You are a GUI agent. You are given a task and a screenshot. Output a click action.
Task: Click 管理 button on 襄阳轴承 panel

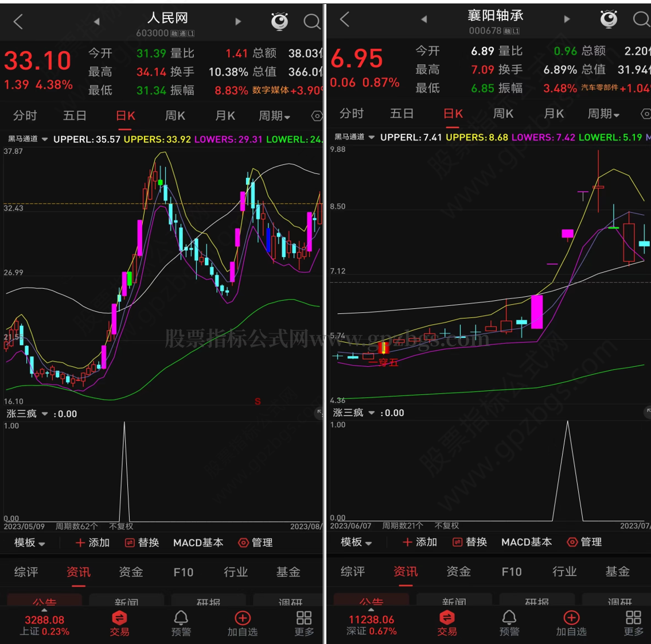(x=584, y=542)
